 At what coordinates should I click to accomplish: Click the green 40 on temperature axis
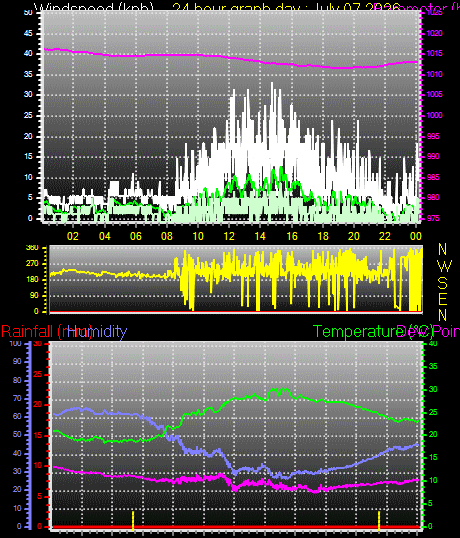point(433,343)
